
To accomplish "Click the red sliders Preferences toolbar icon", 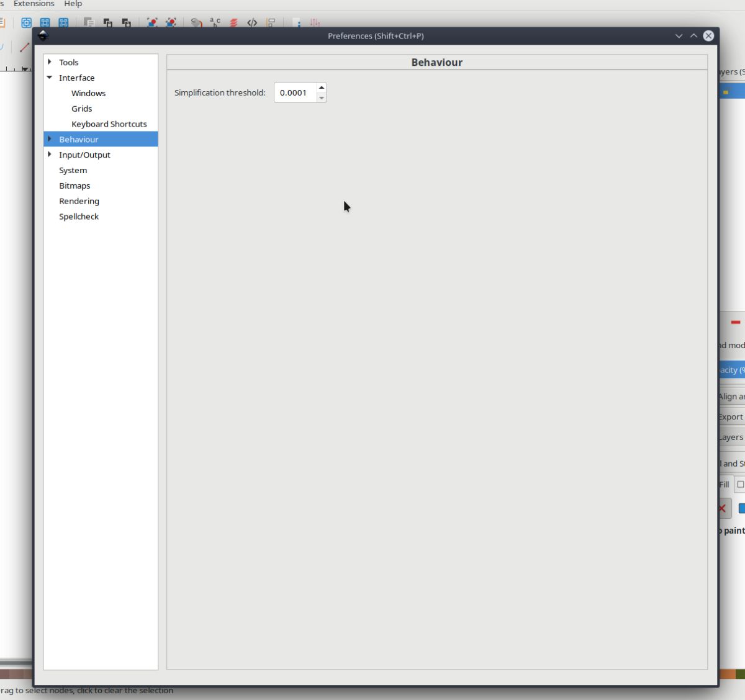I will pos(315,22).
